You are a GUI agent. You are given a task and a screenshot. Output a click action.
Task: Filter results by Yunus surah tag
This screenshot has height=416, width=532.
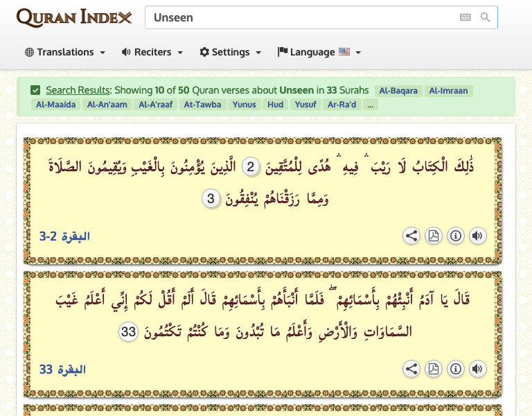coord(245,105)
